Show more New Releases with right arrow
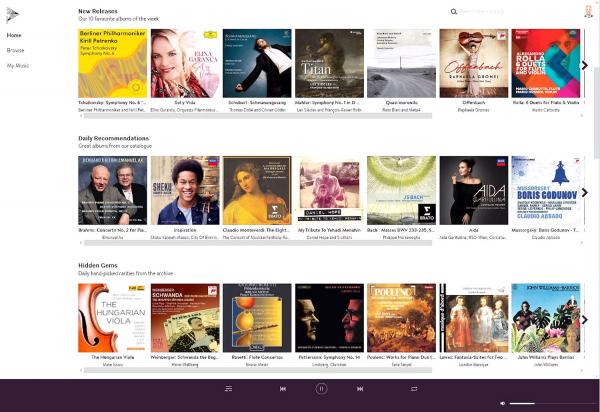 coord(585,65)
